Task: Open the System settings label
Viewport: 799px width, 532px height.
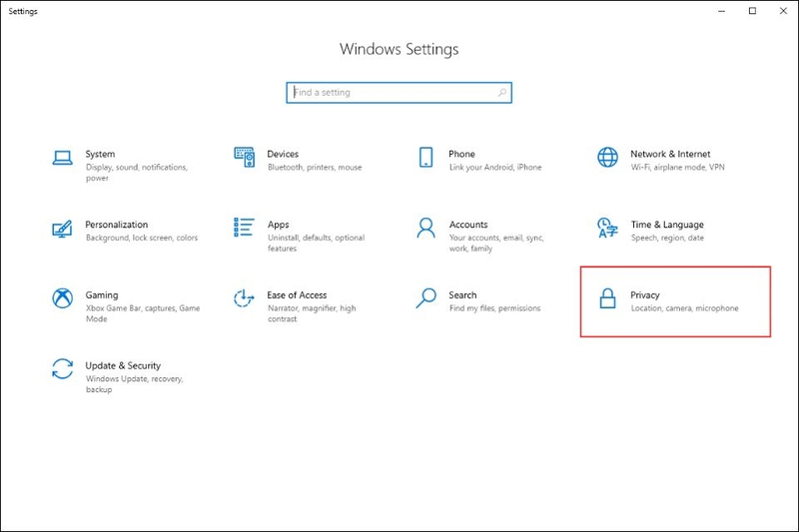Action: [100, 154]
